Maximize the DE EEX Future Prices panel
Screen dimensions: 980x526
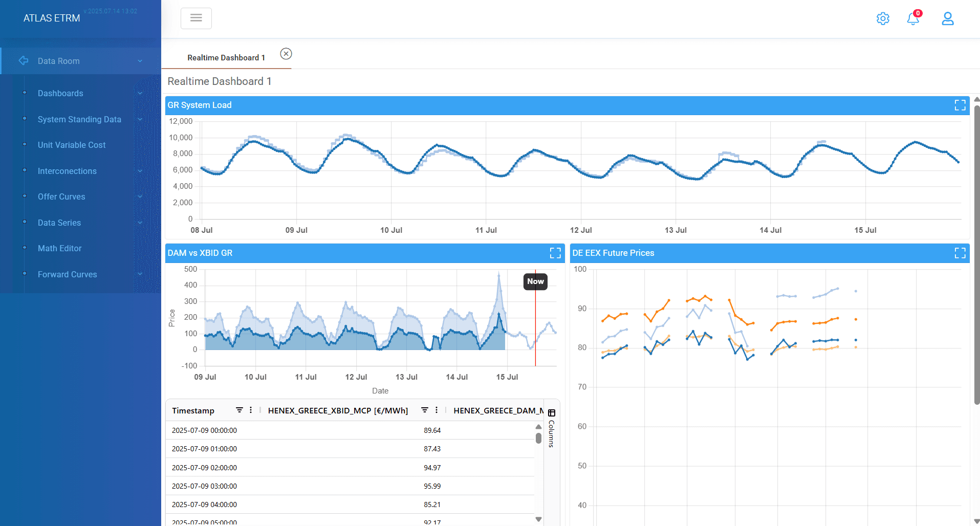point(960,253)
